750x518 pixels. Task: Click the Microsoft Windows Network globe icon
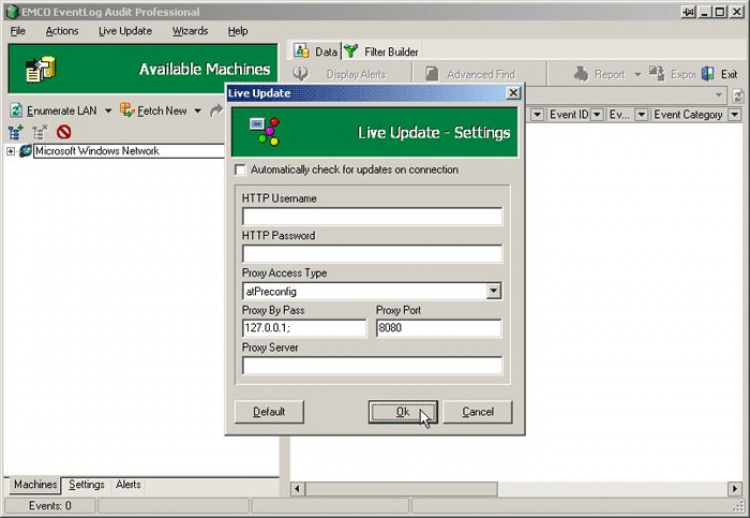click(25, 151)
